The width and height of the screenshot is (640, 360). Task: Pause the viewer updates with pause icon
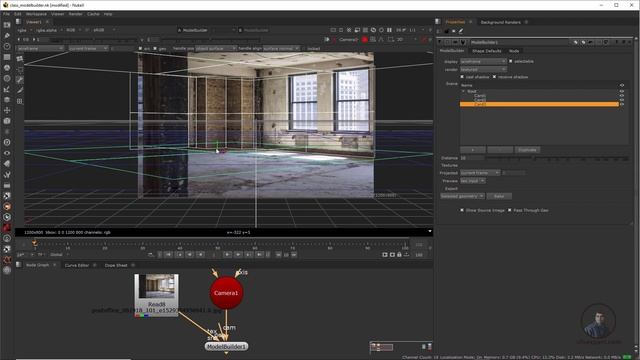pos(389,30)
